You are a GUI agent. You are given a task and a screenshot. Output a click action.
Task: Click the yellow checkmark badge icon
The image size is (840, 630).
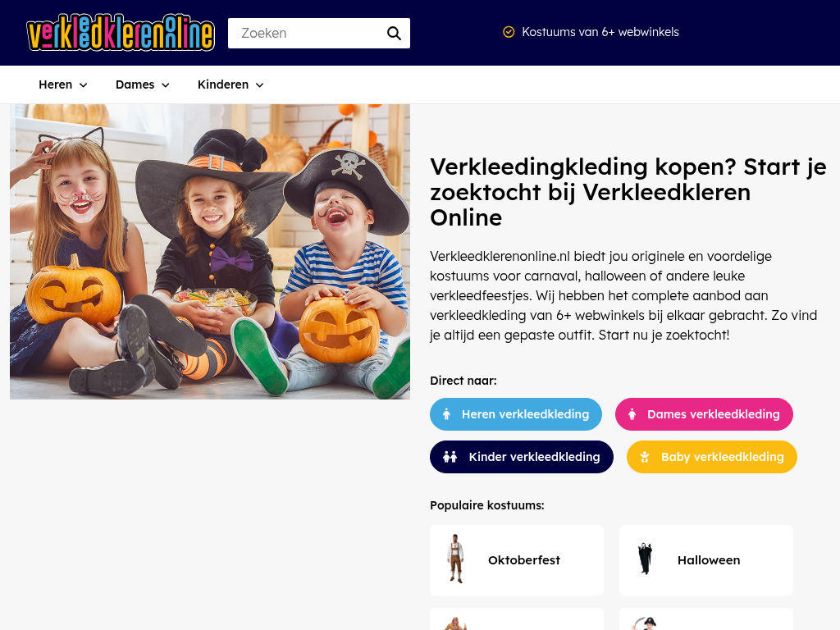click(509, 32)
